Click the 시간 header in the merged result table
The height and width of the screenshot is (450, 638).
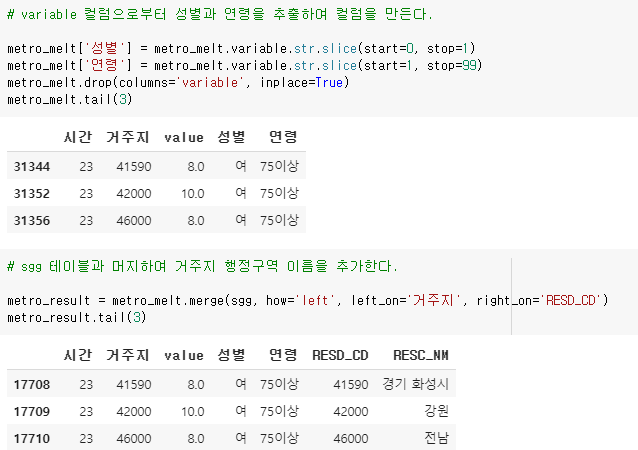[x=78, y=355]
